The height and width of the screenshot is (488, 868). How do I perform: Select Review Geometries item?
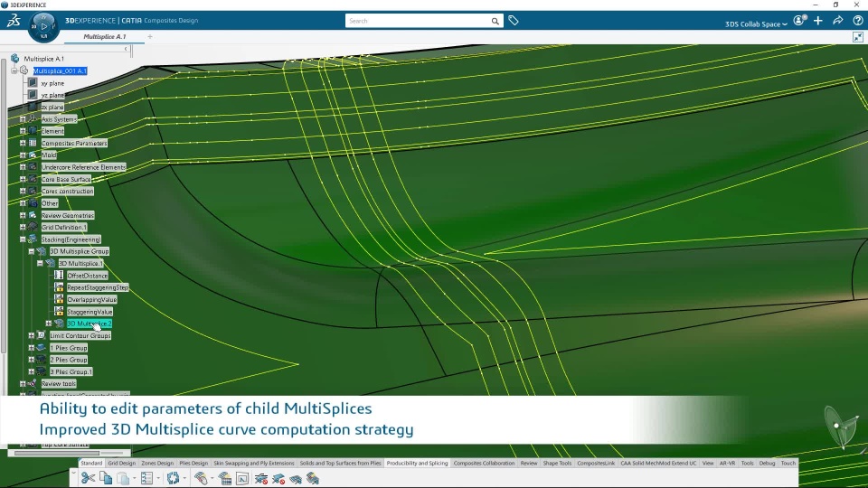68,215
